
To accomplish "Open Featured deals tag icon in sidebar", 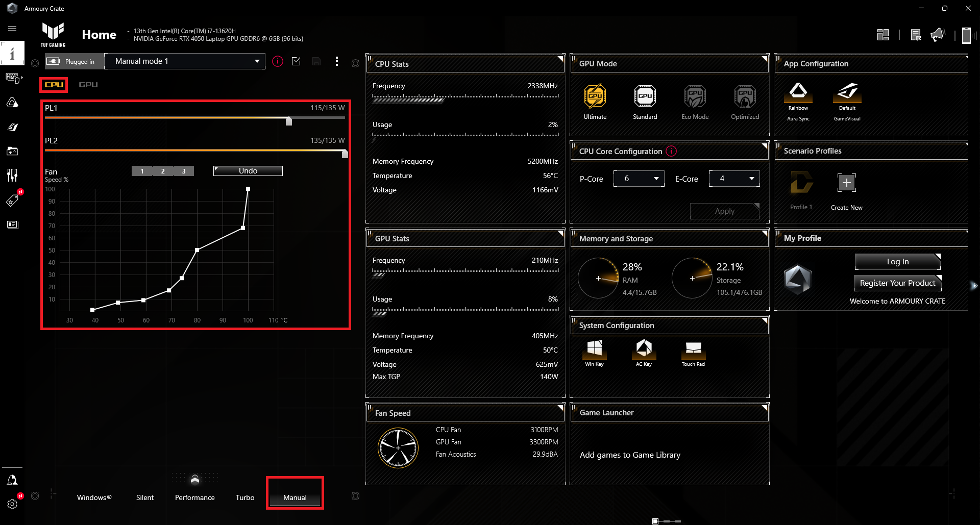I will pyautogui.click(x=12, y=200).
